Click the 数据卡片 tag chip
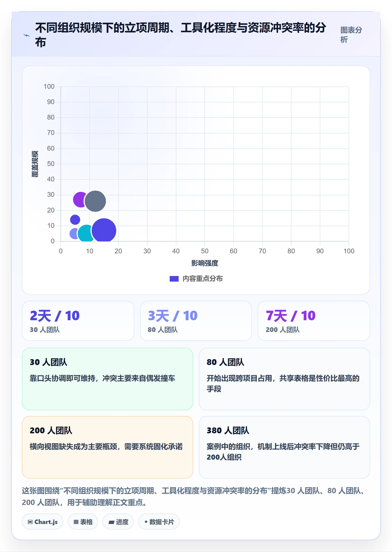 click(159, 521)
